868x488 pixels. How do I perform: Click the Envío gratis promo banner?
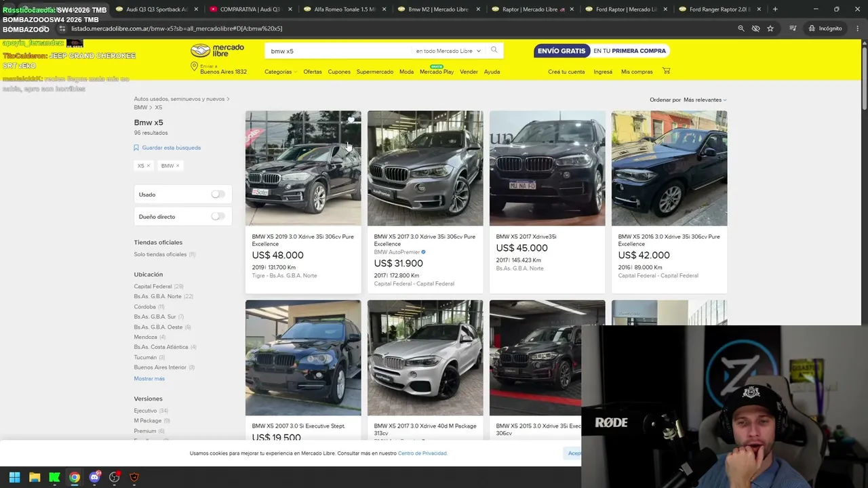tap(602, 51)
